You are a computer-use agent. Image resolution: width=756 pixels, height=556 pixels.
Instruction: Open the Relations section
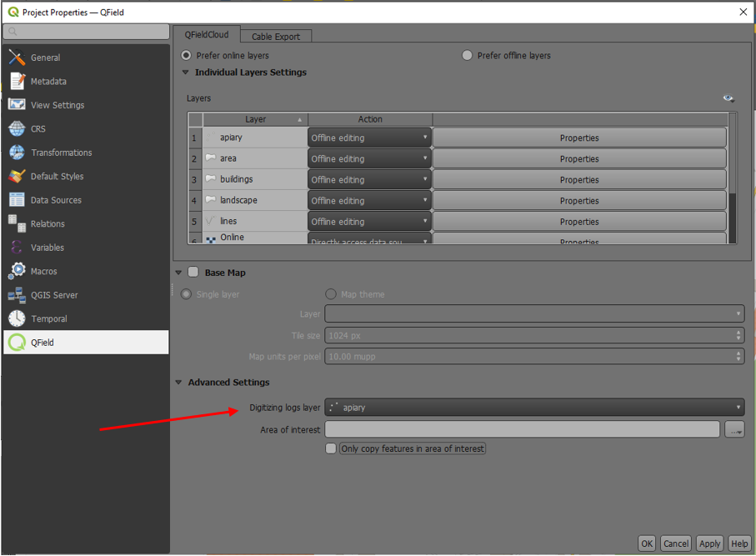point(87,223)
